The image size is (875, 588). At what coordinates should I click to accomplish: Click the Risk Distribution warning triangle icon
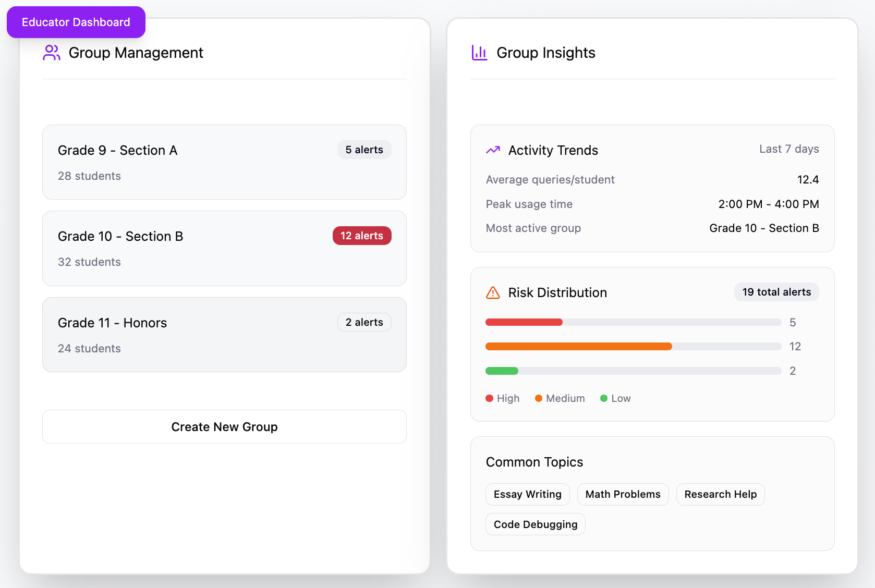click(x=492, y=292)
